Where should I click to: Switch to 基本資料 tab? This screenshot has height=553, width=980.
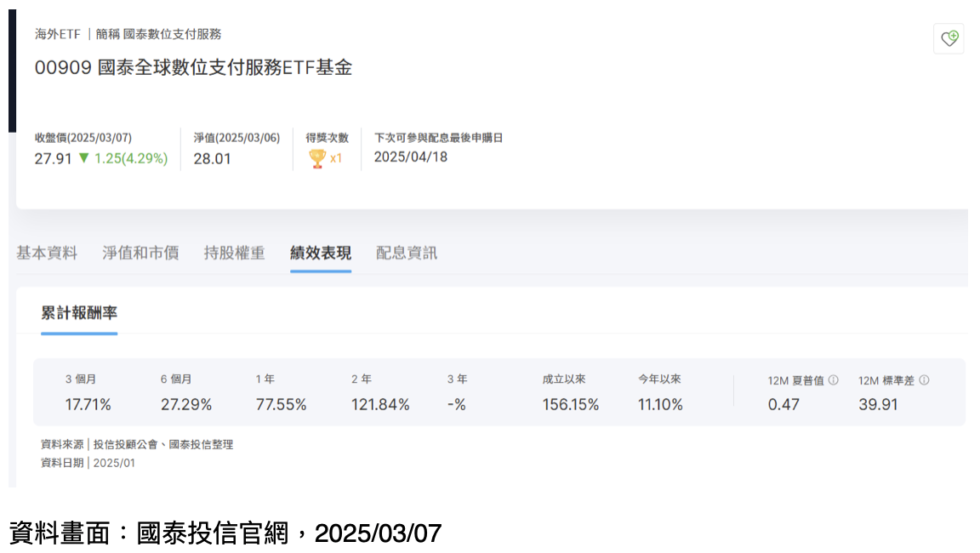coord(47,253)
